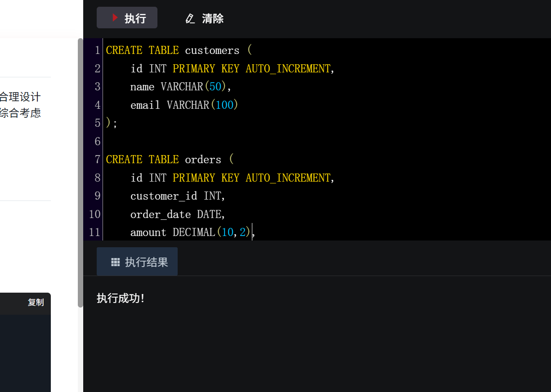Click line 3 name VARCHAR(50)
The height and width of the screenshot is (392, 551).
181,87
